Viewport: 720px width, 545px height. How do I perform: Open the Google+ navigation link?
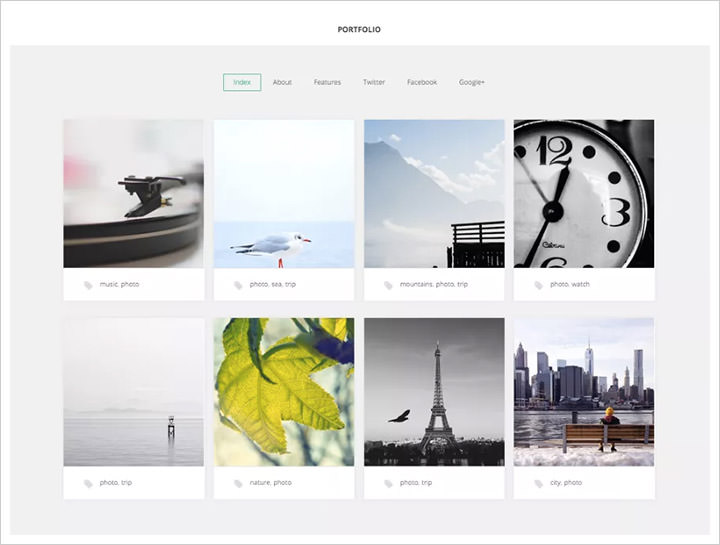(472, 82)
